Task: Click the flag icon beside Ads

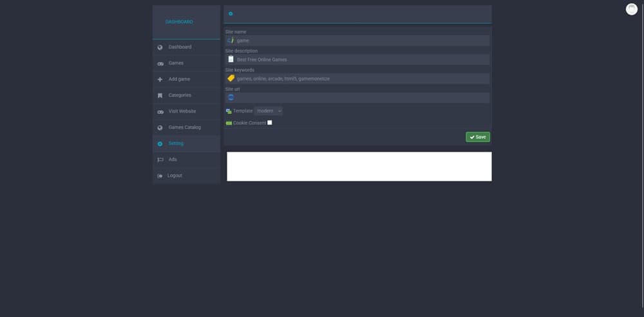Action: [x=160, y=159]
